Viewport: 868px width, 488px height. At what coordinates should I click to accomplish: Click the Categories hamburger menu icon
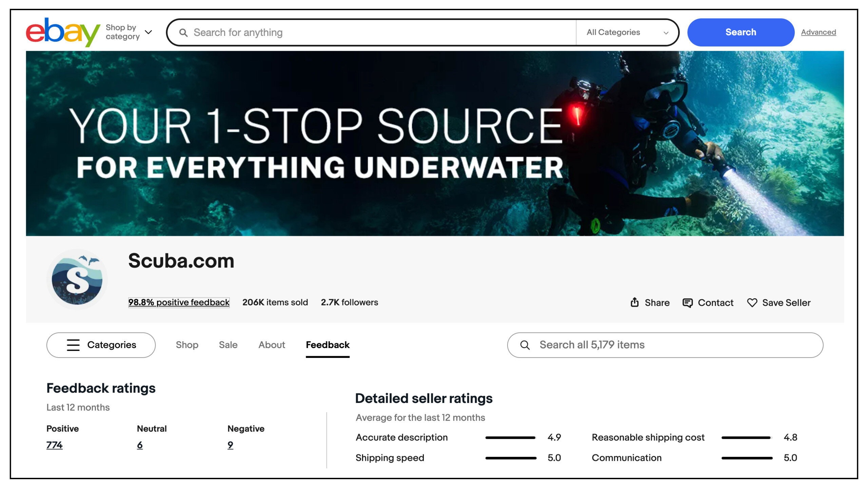pos(73,345)
